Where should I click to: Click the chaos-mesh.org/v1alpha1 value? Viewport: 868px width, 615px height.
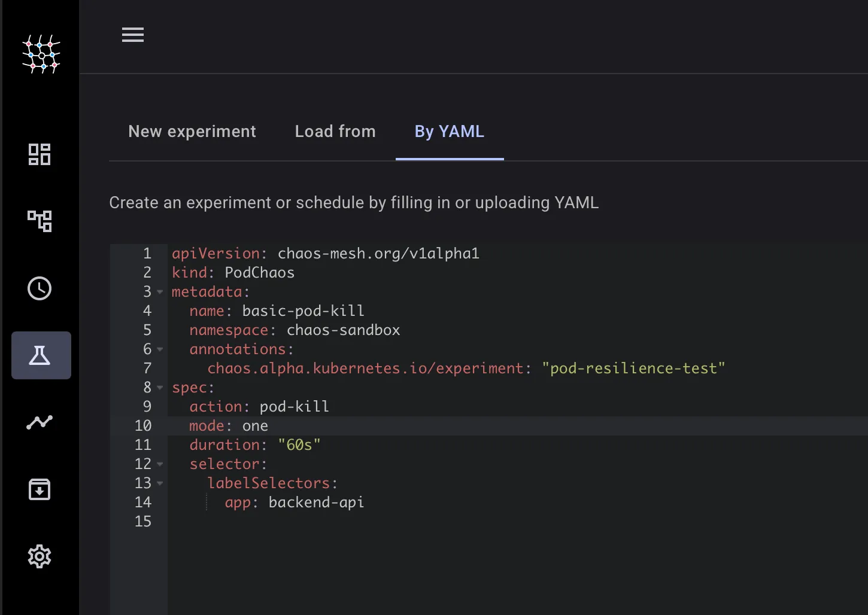click(x=378, y=254)
